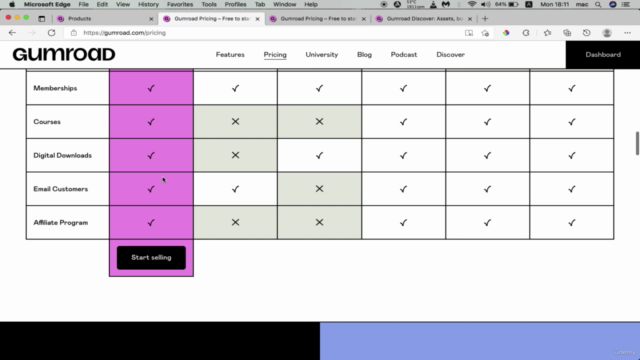Open the Favorites menu
The width and height of the screenshot is (640, 360).
pyautogui.click(x=180, y=4)
